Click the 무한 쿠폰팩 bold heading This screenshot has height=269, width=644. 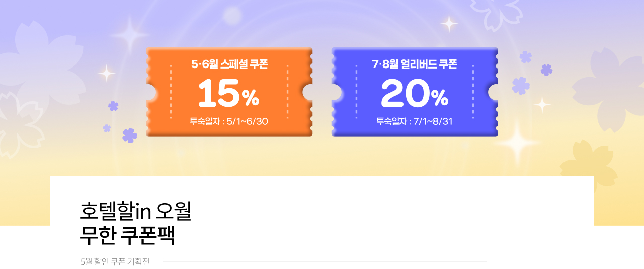[x=128, y=235]
